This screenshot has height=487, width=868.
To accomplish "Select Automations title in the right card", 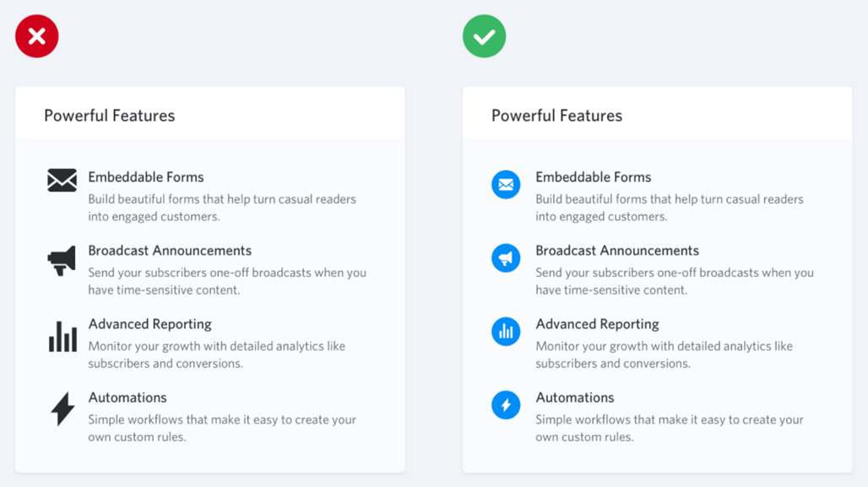I will [x=575, y=398].
